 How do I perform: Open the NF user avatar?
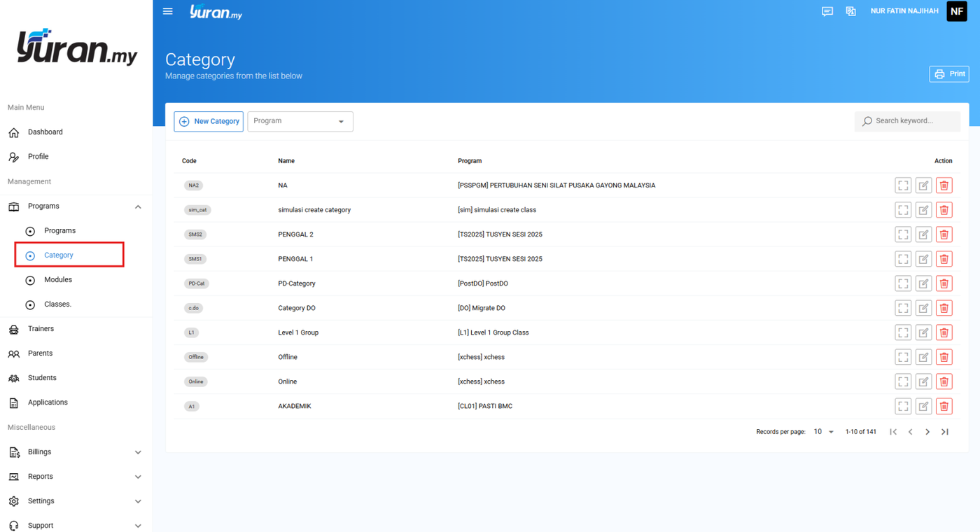click(956, 11)
